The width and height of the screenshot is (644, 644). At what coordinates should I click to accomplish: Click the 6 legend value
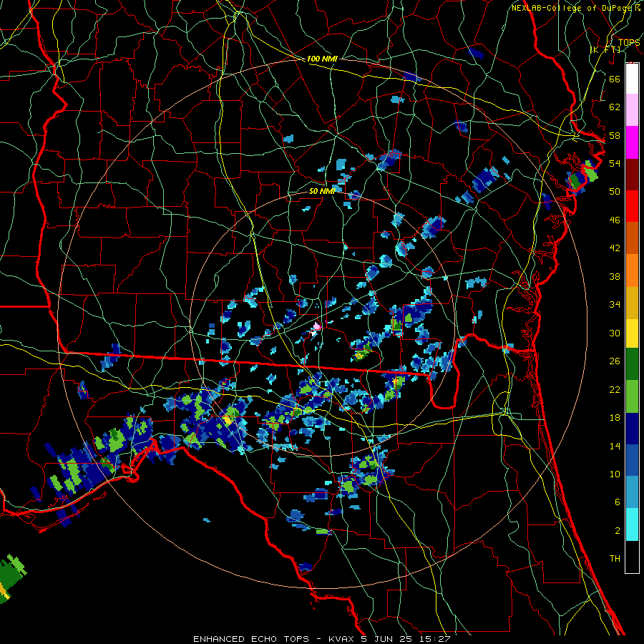617,502
